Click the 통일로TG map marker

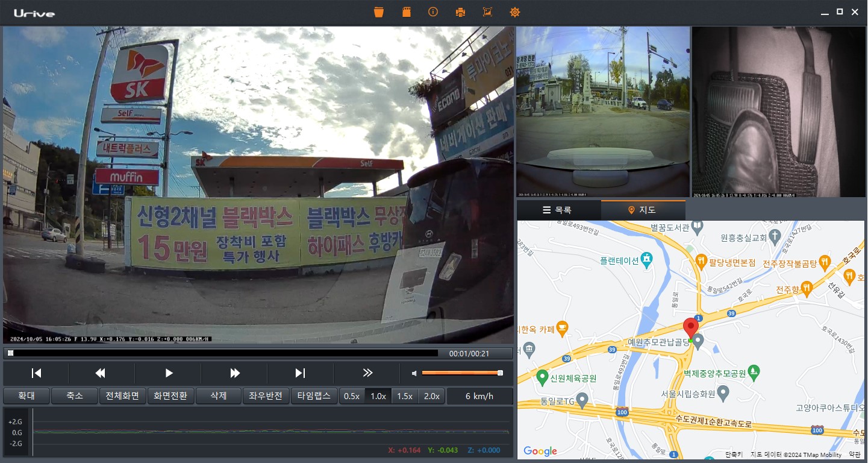tap(582, 399)
